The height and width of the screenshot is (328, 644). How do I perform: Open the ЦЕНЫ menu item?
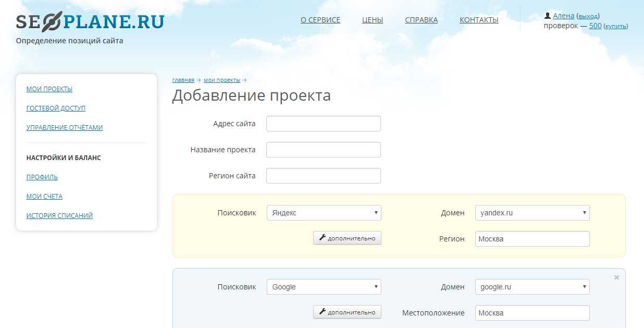(372, 19)
